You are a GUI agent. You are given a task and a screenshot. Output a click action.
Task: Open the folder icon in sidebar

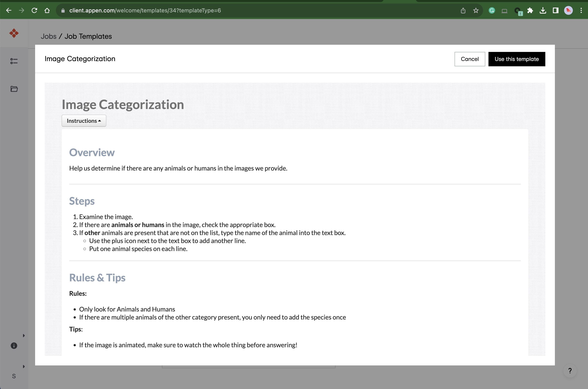tap(14, 89)
